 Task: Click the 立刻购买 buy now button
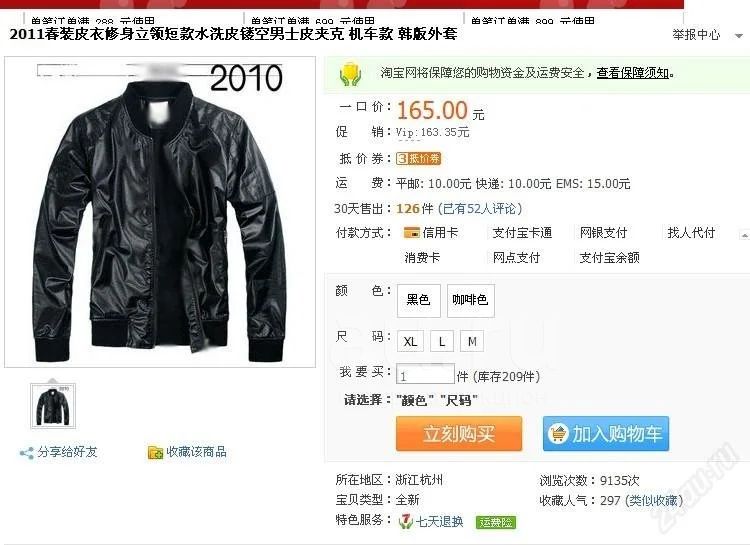pos(459,434)
